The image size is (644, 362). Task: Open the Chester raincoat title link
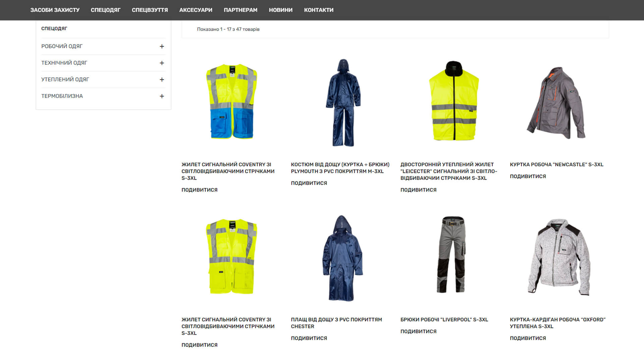[x=336, y=323]
